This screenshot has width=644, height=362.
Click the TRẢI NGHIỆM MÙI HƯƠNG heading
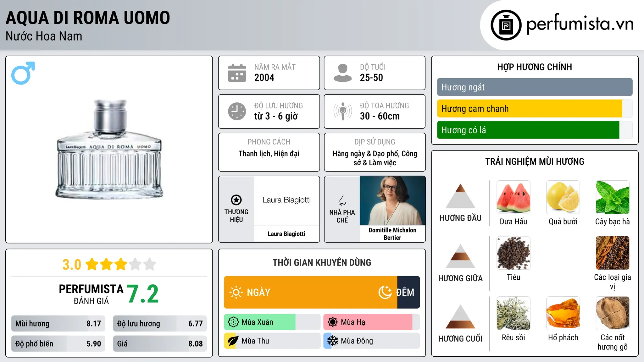[x=535, y=162]
